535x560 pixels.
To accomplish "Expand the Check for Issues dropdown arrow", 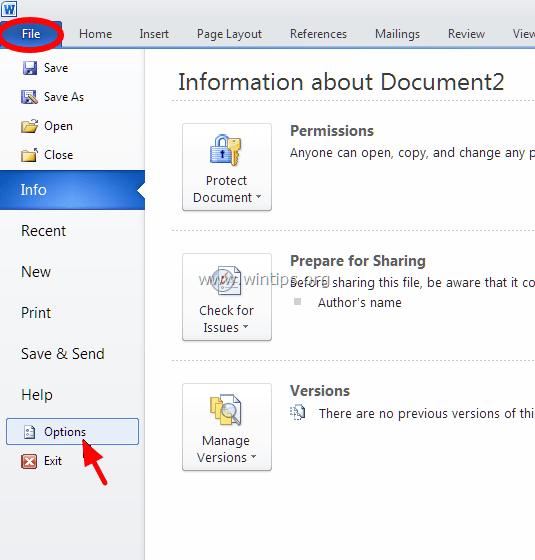I will [245, 326].
